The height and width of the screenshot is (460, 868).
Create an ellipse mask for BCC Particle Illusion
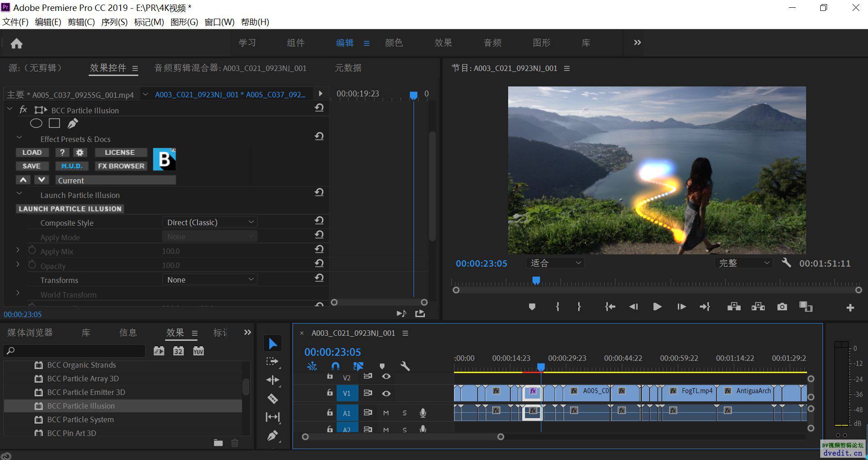[36, 123]
